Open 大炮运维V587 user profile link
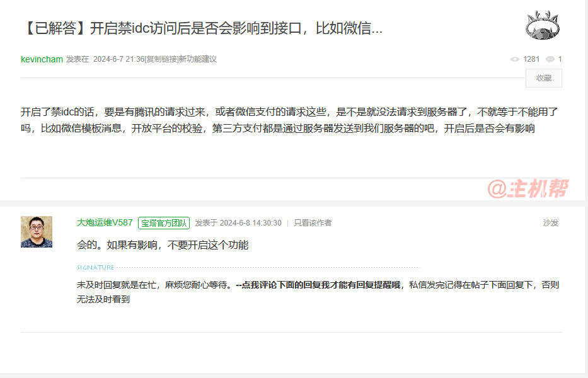The image size is (588, 378). pyautogui.click(x=105, y=223)
